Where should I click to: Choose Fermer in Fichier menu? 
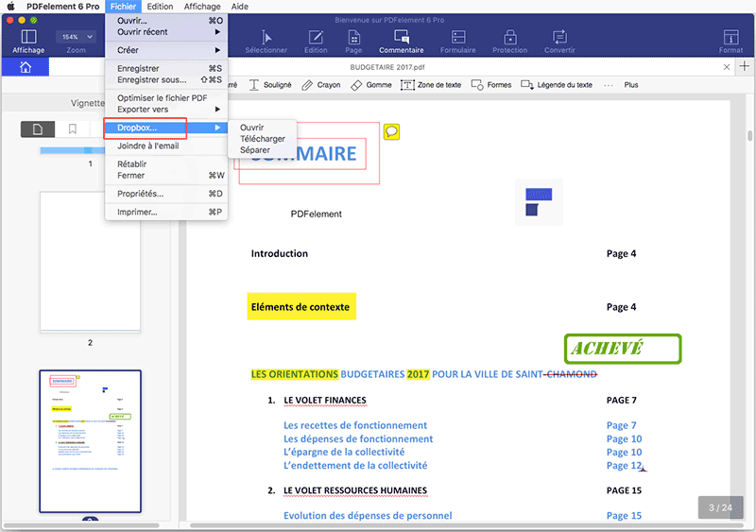(x=166, y=176)
